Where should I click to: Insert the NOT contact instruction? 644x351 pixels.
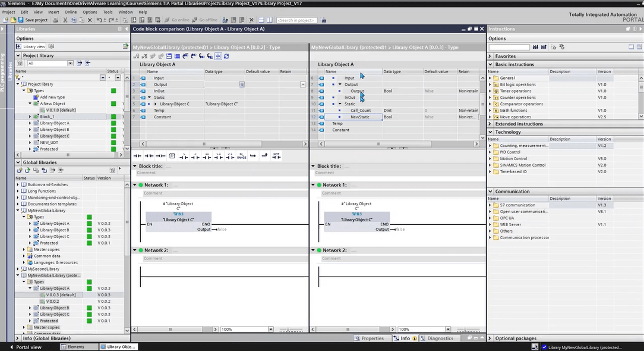[x=276, y=156]
